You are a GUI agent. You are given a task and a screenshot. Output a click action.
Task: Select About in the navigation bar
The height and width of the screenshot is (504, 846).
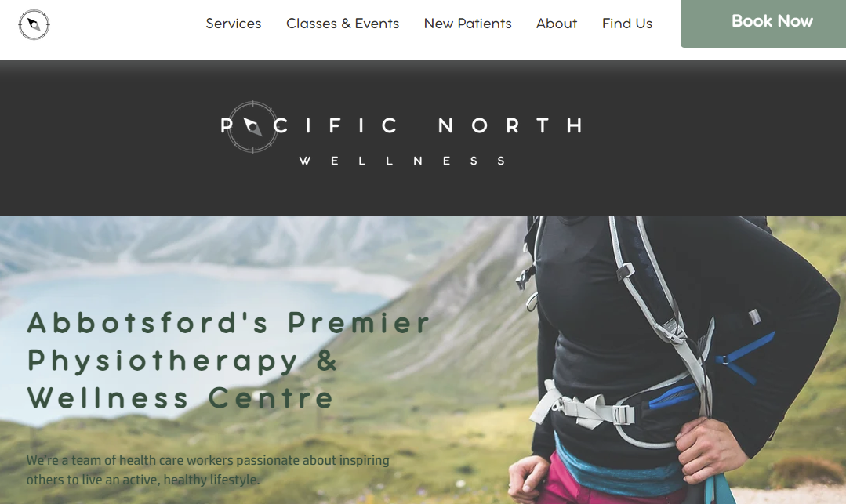(556, 24)
